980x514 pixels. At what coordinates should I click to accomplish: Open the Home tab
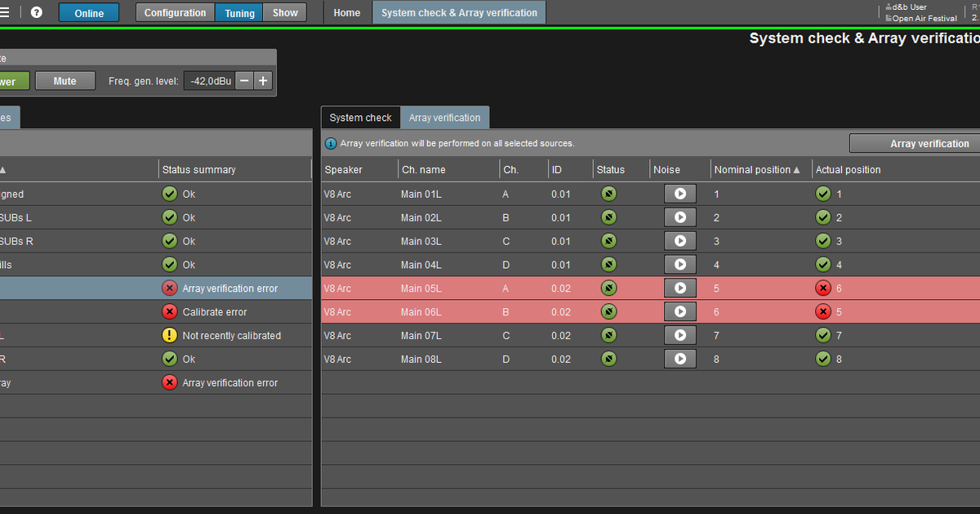347,12
